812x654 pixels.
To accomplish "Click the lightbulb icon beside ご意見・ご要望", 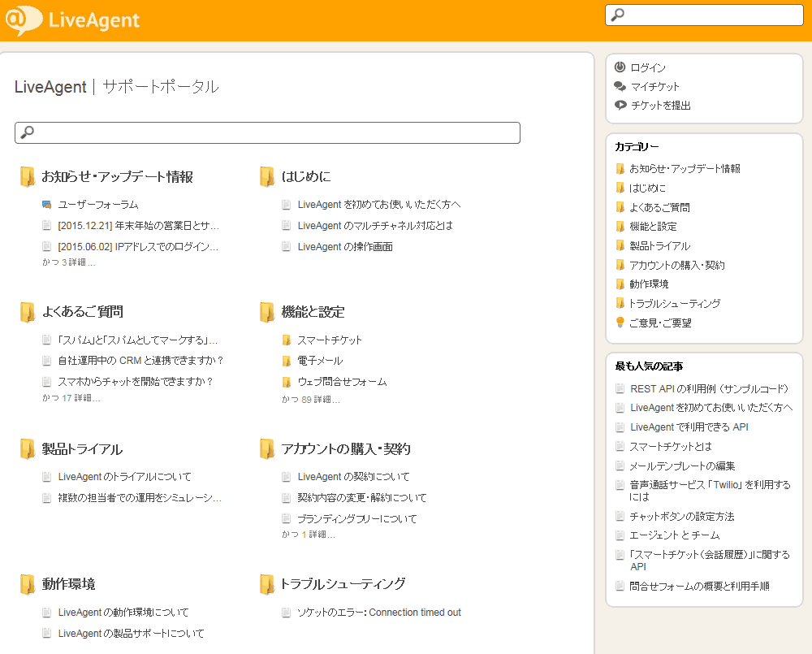I will tap(620, 323).
